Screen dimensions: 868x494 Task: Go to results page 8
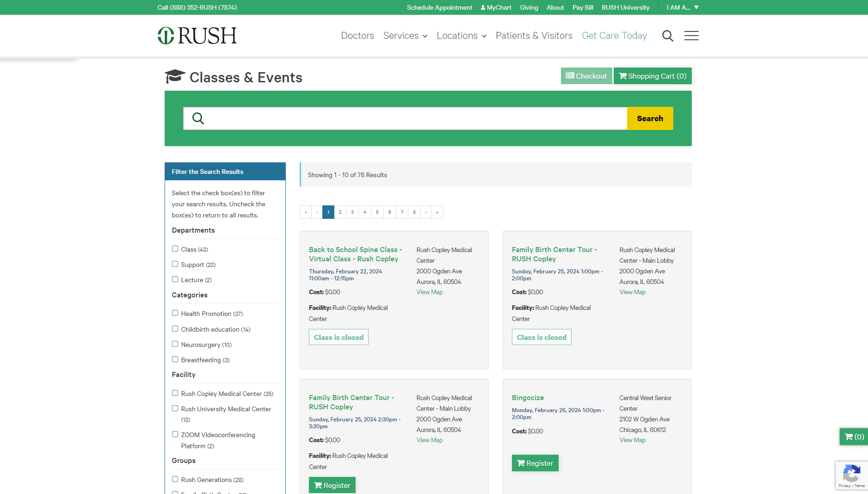tap(414, 212)
